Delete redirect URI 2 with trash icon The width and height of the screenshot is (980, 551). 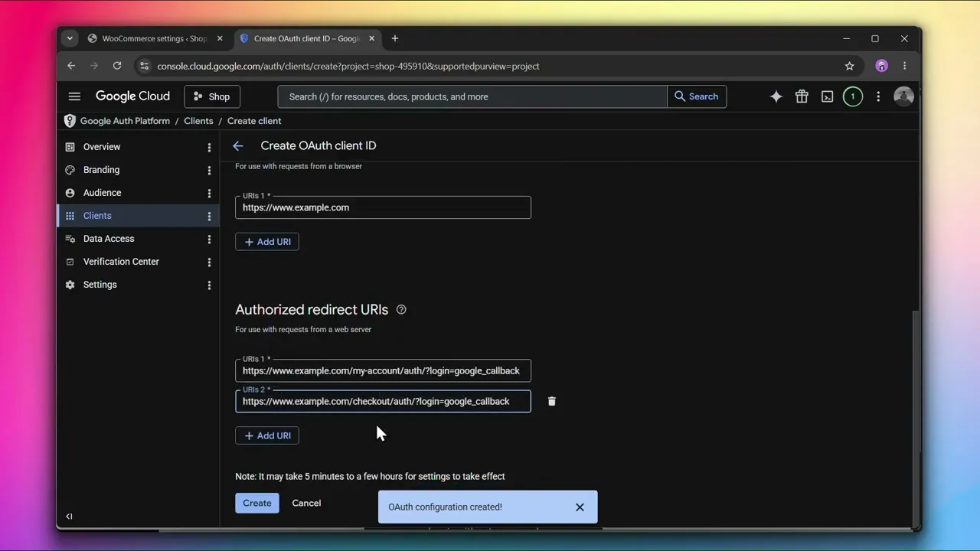click(x=551, y=401)
